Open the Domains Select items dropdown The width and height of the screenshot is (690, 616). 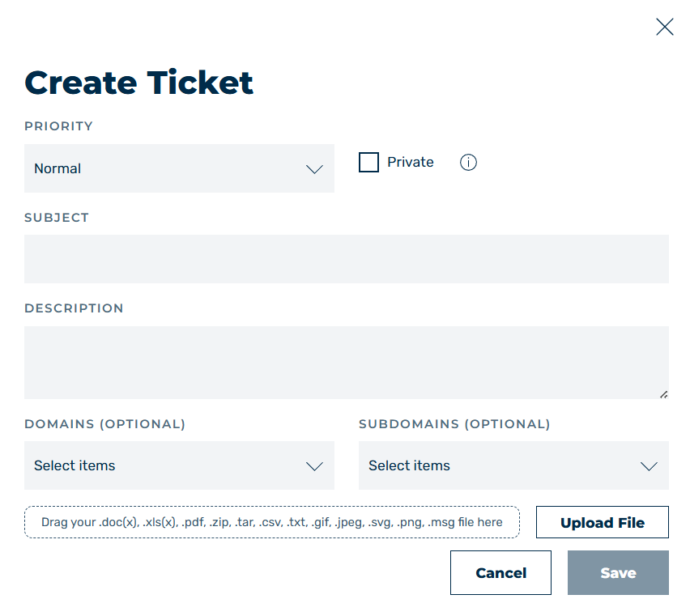click(179, 465)
